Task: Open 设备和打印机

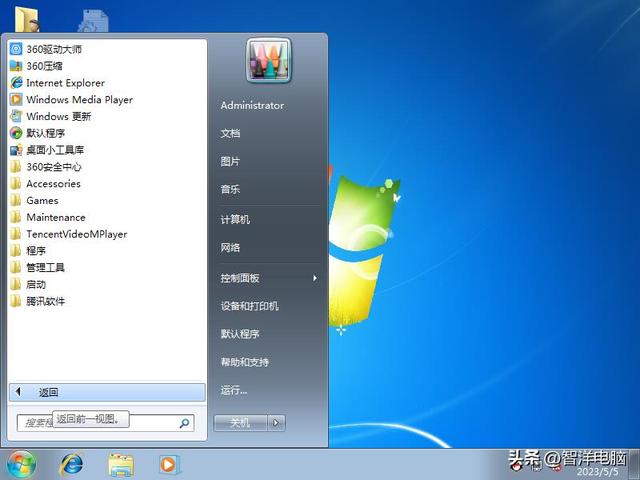Action: point(250,306)
